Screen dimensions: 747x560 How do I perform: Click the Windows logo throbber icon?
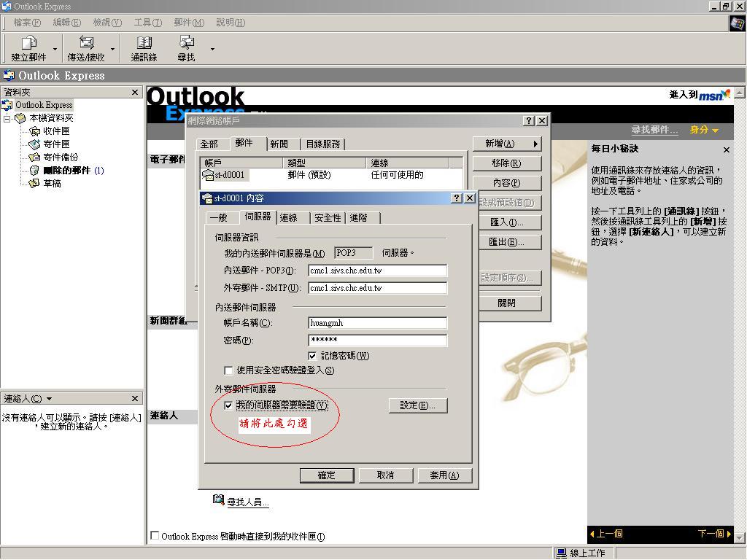tap(738, 23)
